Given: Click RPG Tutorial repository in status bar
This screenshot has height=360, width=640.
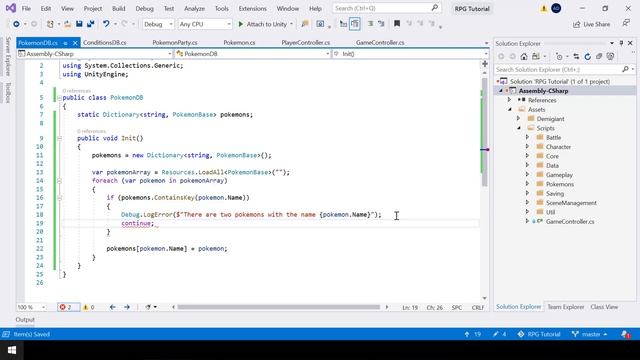Looking at the screenshot, I should pos(539,334).
